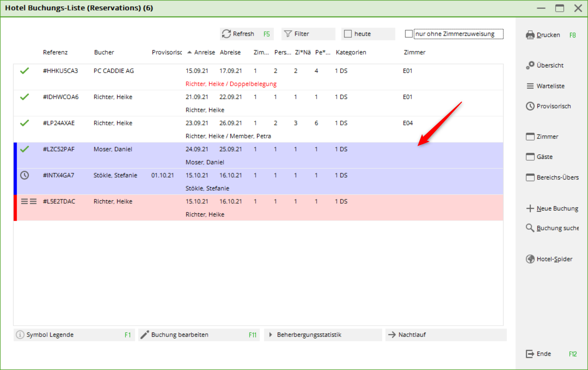Sort by Anreise column header

(204, 52)
